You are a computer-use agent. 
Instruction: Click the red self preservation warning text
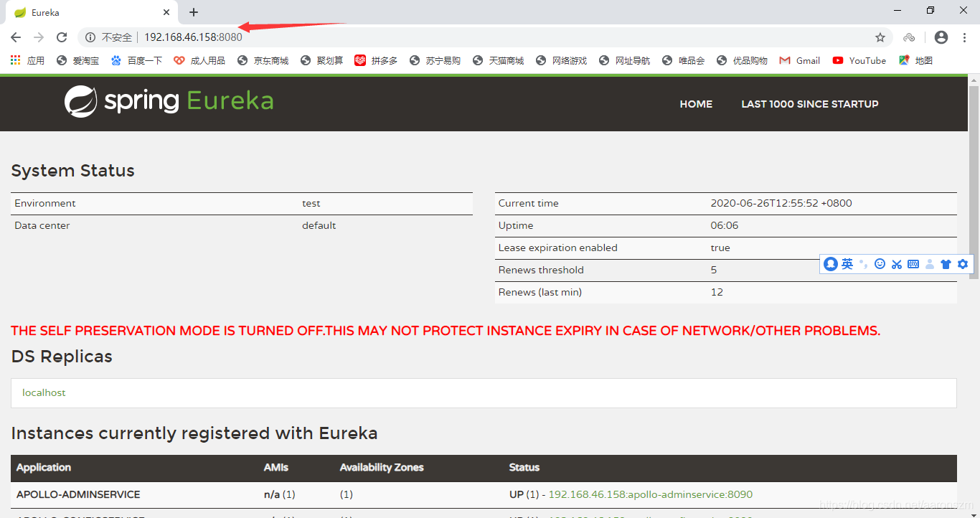446,331
